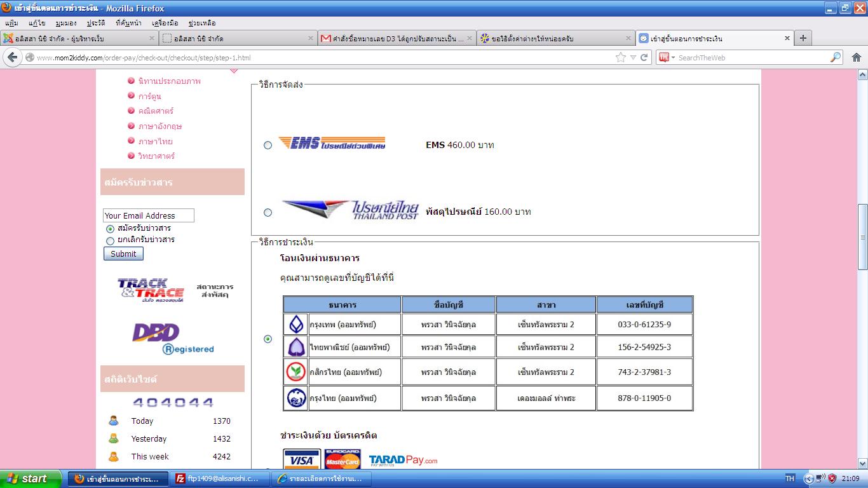Click the MasterCard logo
This screenshot has width=868, height=488.
coord(342,459)
